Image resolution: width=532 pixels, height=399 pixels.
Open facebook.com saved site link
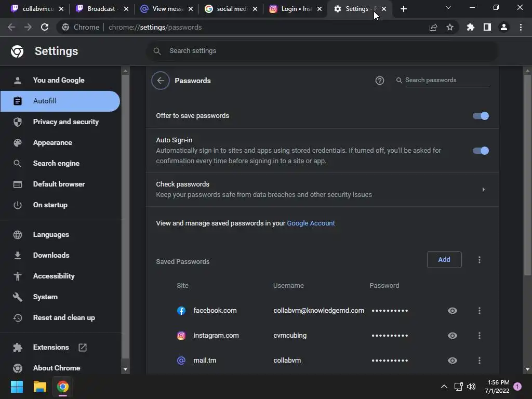(x=215, y=311)
